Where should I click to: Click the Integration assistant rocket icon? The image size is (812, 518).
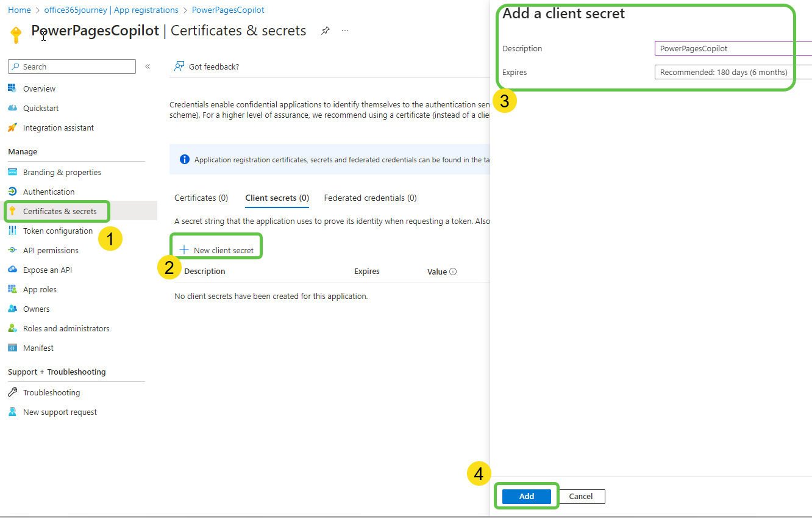[12, 128]
